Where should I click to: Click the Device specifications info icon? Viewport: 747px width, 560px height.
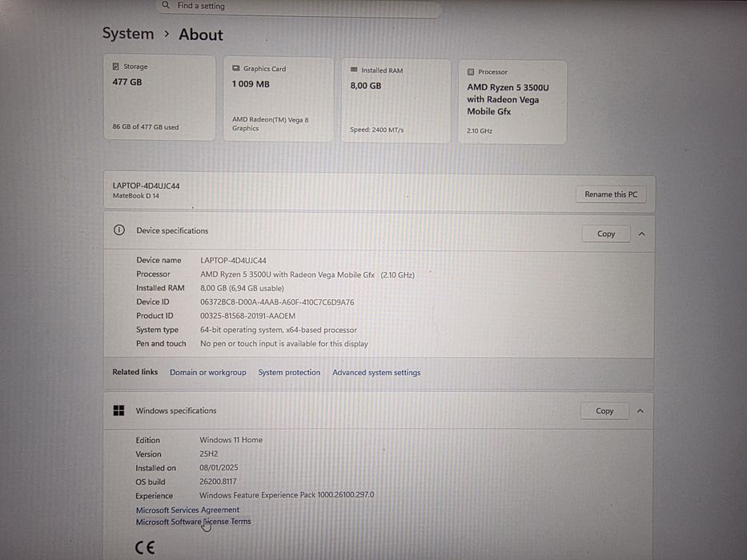pos(119,230)
